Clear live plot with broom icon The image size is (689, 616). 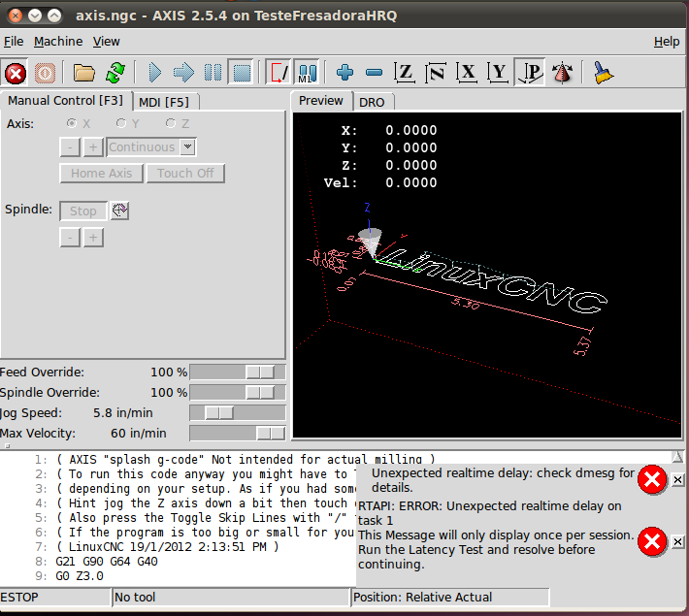pos(604,73)
